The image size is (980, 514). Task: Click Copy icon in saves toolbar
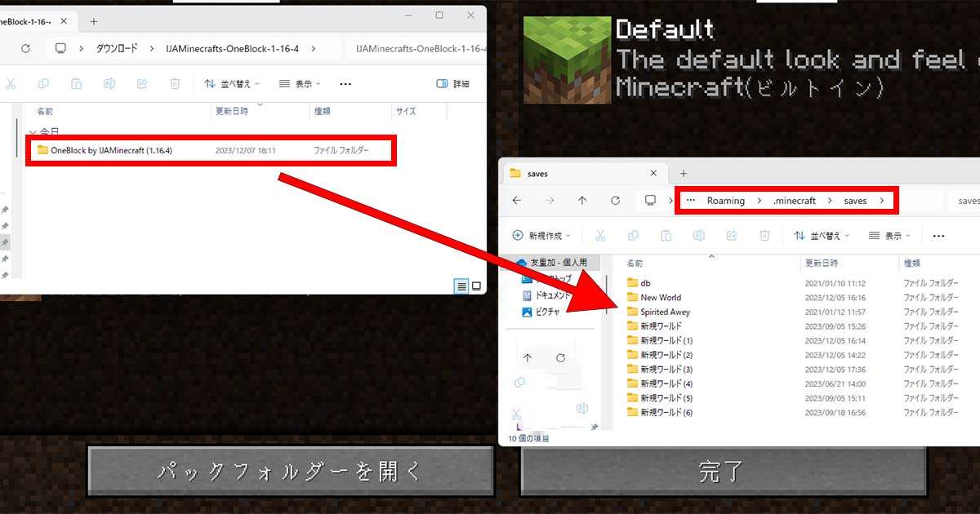633,235
